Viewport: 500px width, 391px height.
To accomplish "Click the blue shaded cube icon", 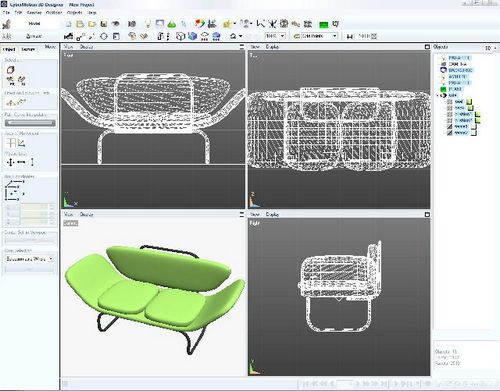I will tap(192, 36).
